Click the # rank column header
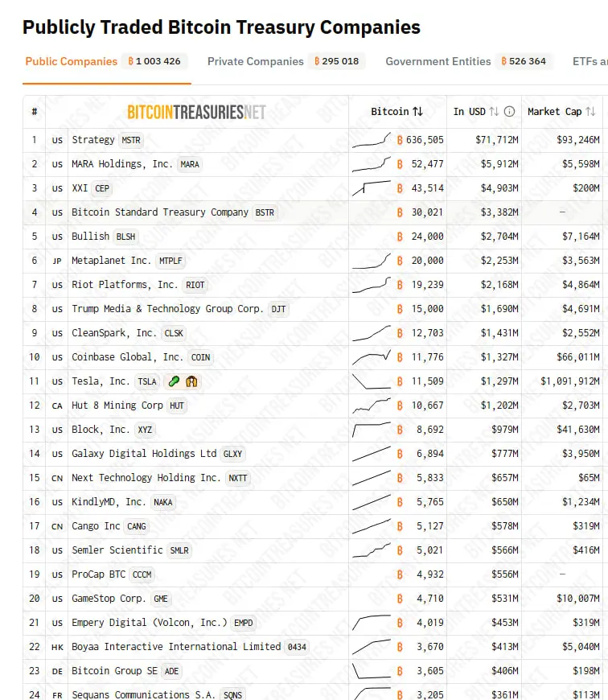 tap(35, 112)
